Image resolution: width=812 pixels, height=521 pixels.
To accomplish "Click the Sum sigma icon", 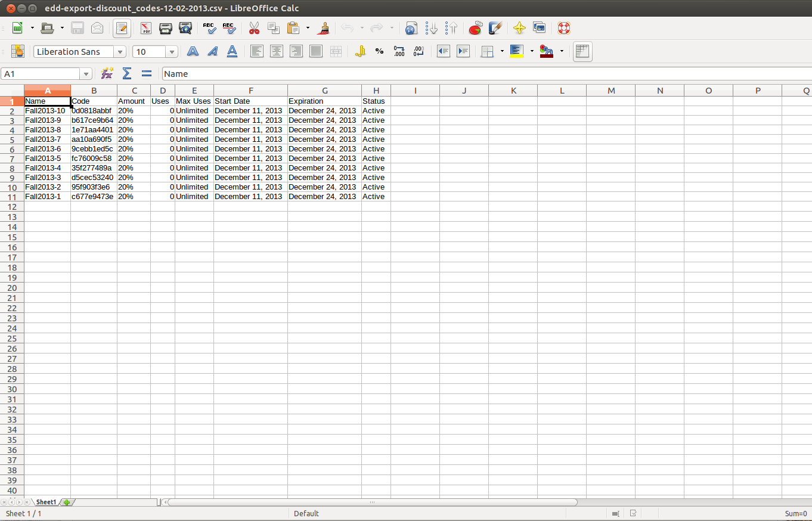I will (126, 73).
